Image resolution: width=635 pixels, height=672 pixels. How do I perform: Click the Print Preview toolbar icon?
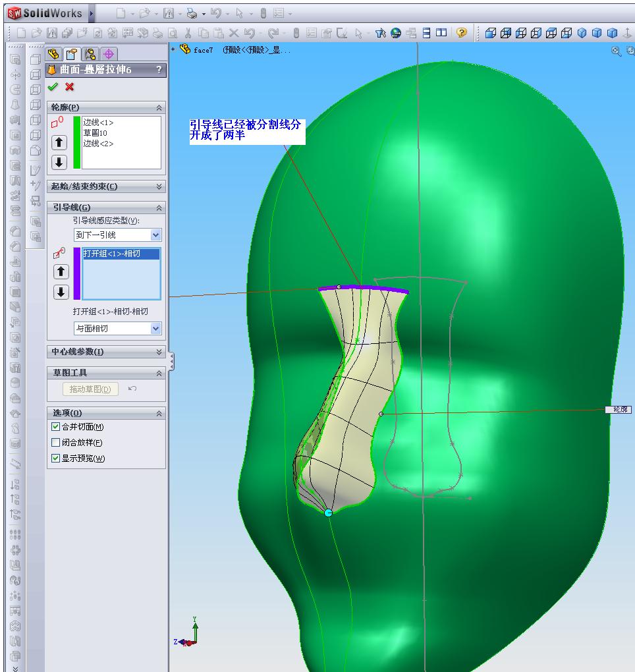click(x=172, y=33)
